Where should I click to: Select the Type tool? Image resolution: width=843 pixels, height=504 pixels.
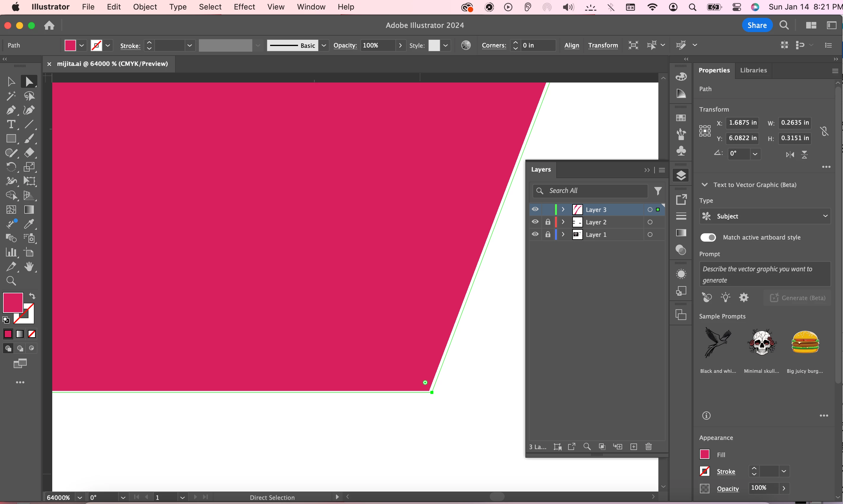click(x=10, y=124)
